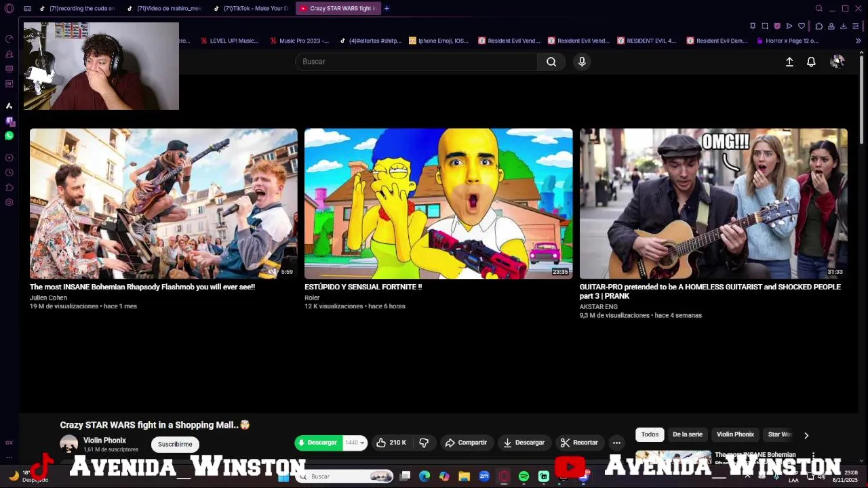Click the green Descargar button

(x=318, y=443)
